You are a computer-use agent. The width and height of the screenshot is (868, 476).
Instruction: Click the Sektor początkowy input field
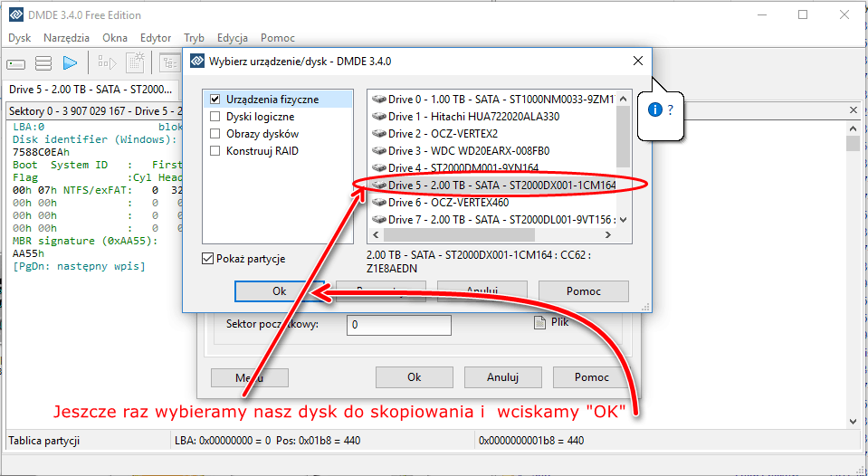coord(398,325)
